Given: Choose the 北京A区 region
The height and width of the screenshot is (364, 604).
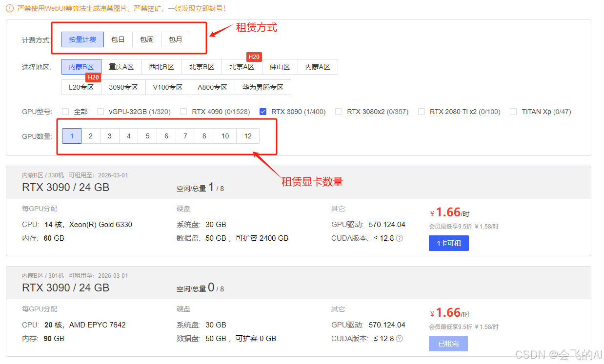Looking at the screenshot, I should tap(242, 67).
